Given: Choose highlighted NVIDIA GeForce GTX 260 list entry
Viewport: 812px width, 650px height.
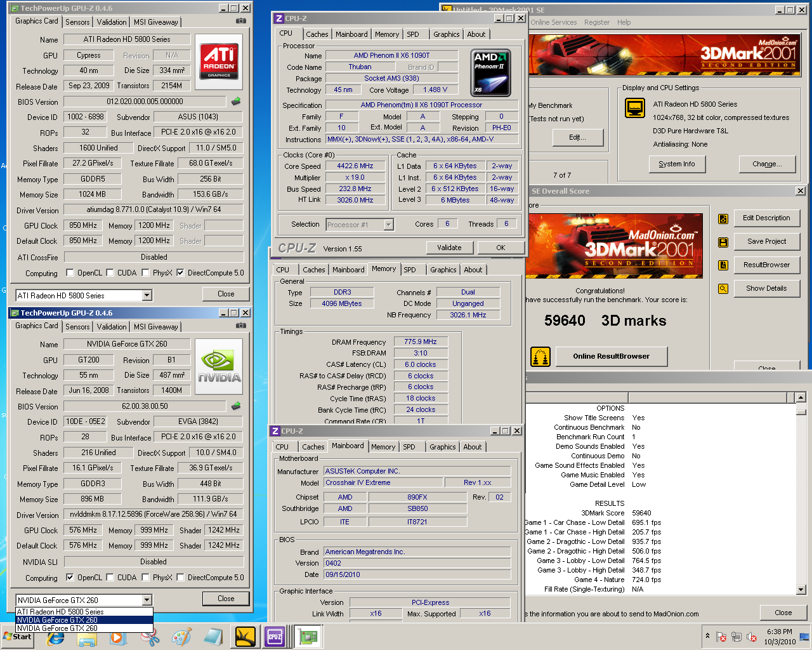Looking at the screenshot, I should [84, 620].
